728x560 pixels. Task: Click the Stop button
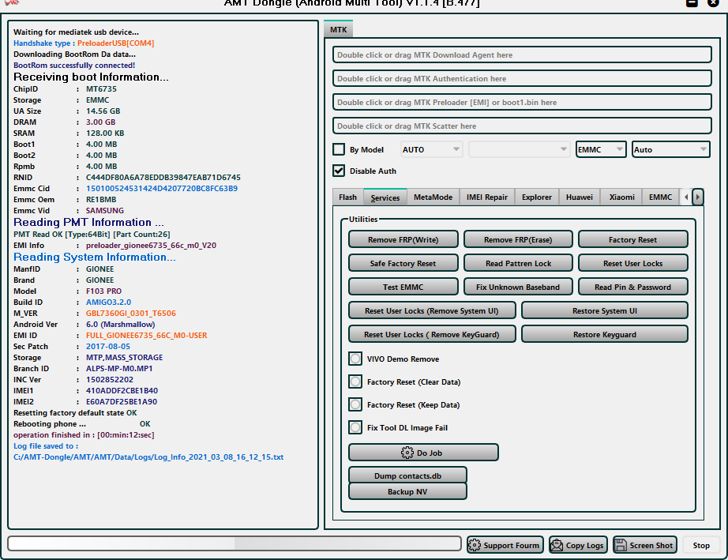(701, 545)
